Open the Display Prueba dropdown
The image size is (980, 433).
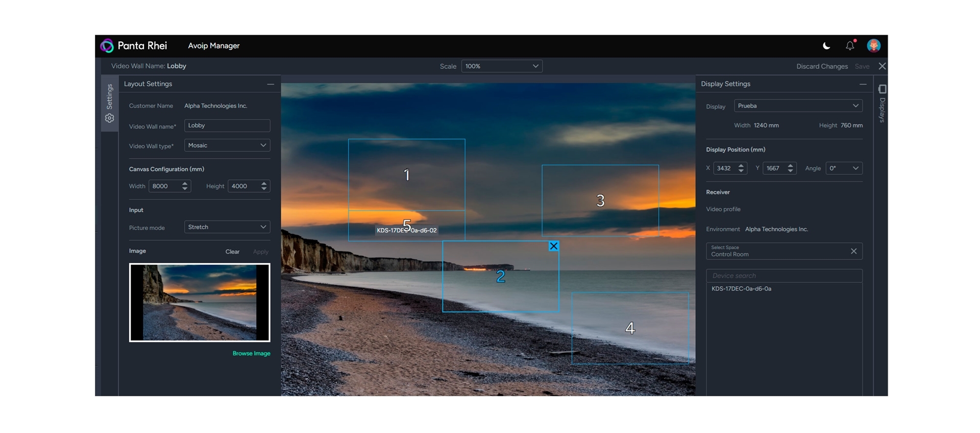click(798, 106)
